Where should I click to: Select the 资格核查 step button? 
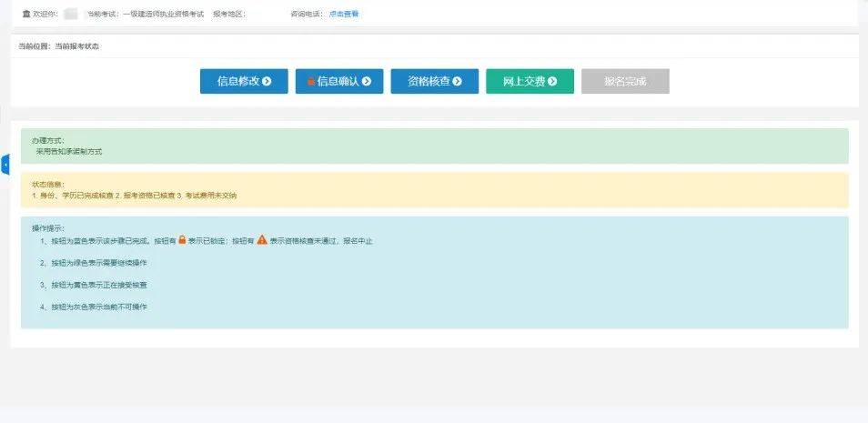point(435,81)
